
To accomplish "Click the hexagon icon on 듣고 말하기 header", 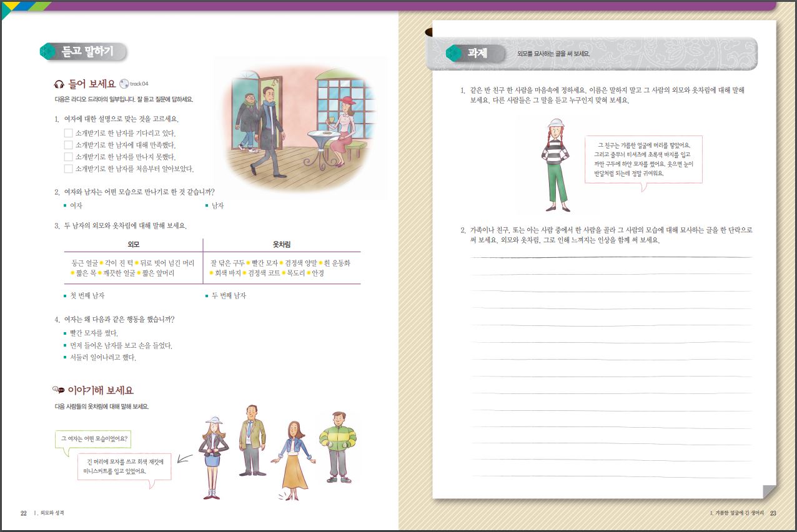I will [x=48, y=52].
